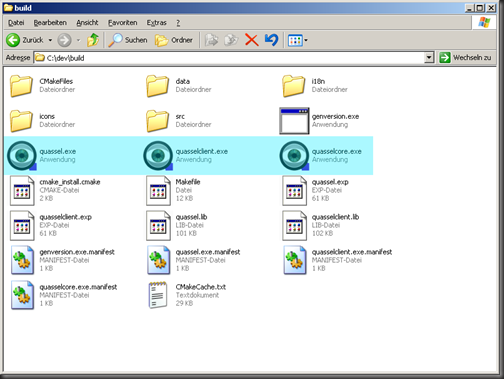This screenshot has width=504, height=379.
Task: Click the file name 'genversion.exe'
Action: coord(335,116)
